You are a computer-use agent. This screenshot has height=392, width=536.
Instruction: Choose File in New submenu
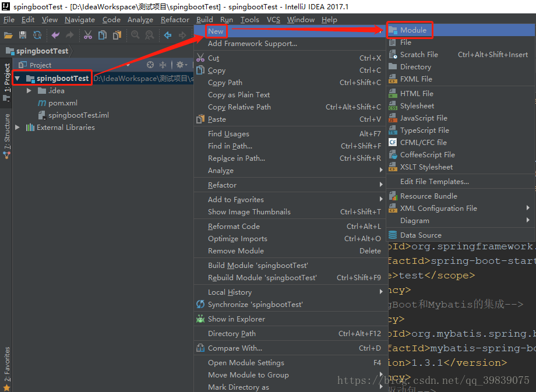[x=460, y=43]
